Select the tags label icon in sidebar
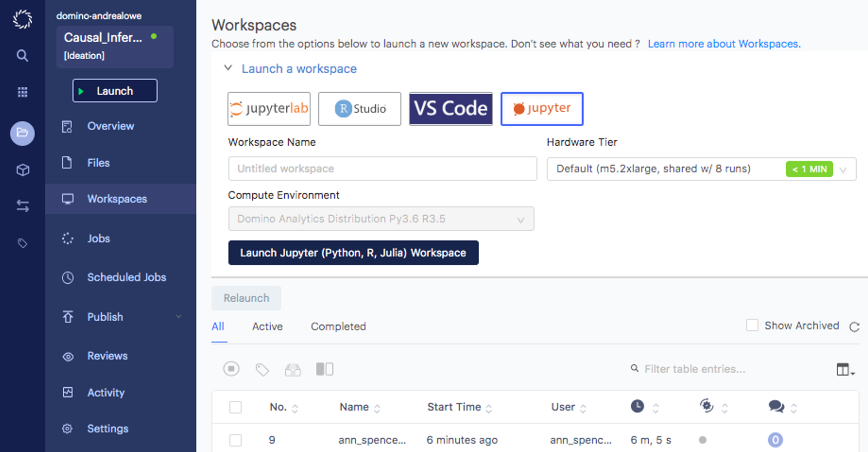Screen dimensions: 868x452 [22, 243]
